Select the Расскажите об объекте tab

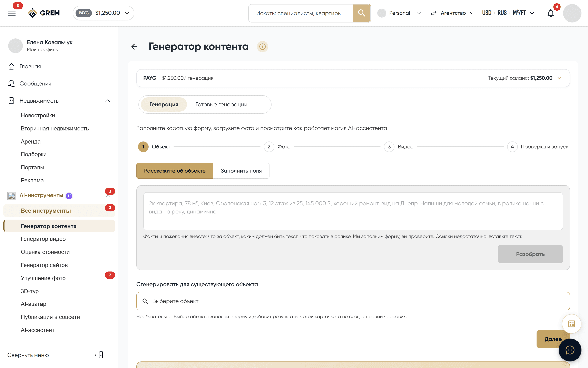coord(175,171)
